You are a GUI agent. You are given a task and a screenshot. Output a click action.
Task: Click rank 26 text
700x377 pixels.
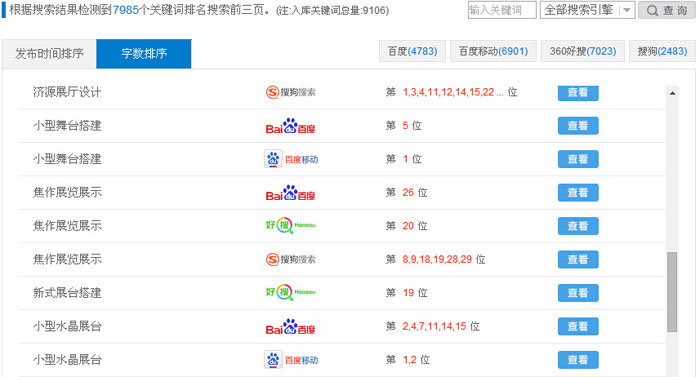[408, 193]
